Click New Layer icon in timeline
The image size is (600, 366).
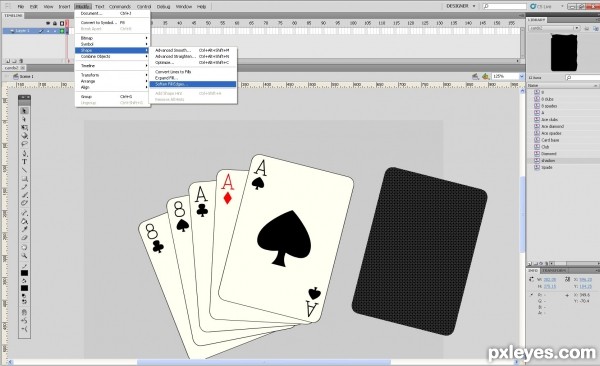[8, 61]
